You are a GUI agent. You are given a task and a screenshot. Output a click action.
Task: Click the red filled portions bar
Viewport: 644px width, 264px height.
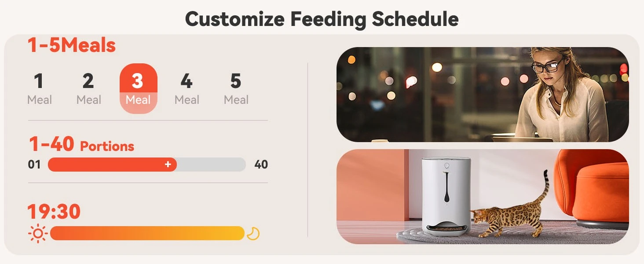tap(112, 165)
